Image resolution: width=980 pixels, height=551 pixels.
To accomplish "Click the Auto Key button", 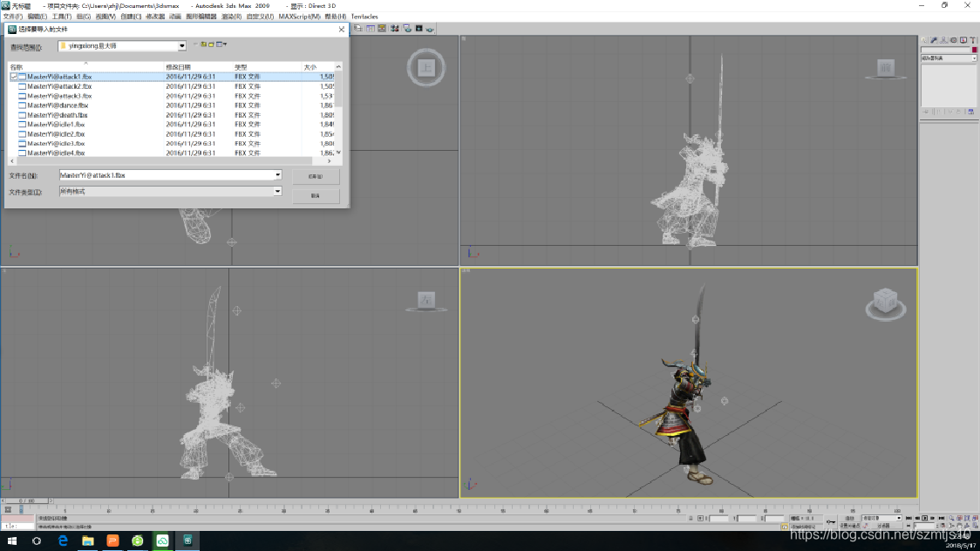I will point(849,518).
